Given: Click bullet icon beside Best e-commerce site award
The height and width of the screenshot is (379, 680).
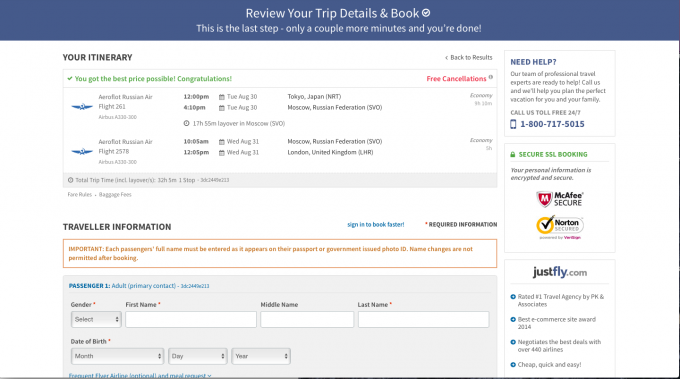Looking at the screenshot, I should (x=513, y=320).
